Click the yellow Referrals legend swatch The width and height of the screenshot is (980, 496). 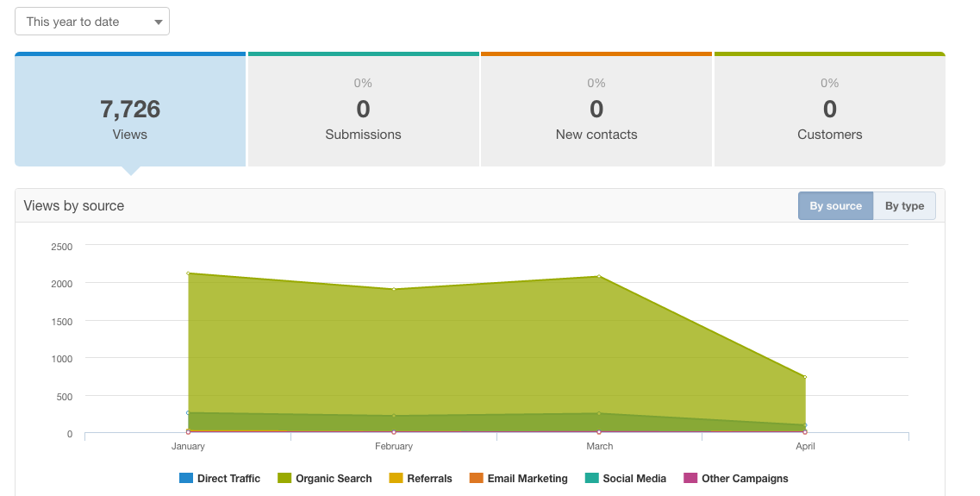[396, 479]
